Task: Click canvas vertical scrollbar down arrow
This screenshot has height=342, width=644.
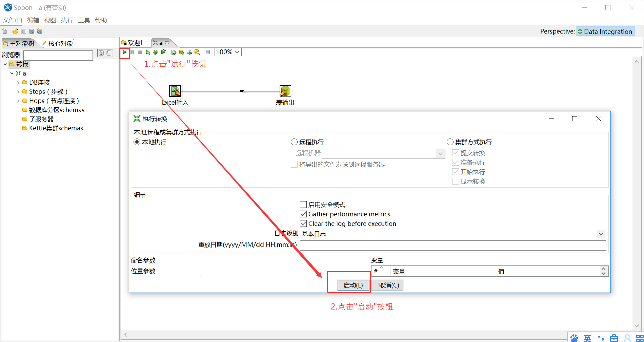Action: coord(637,326)
